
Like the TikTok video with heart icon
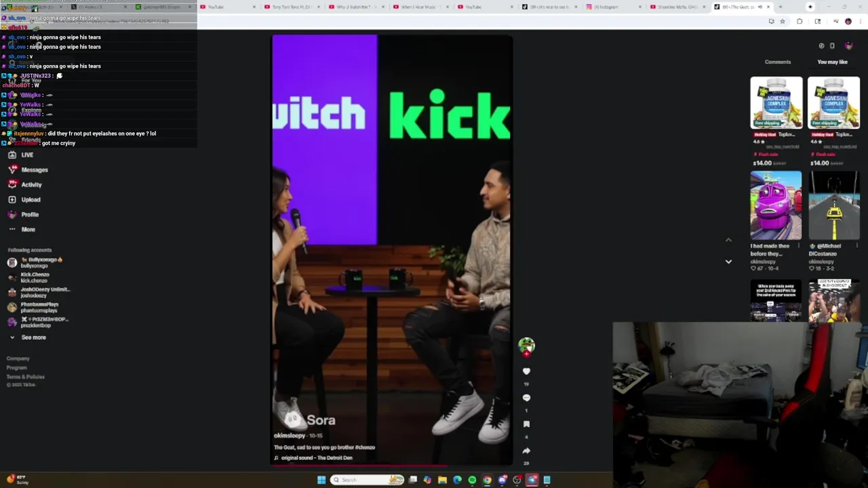click(x=526, y=371)
